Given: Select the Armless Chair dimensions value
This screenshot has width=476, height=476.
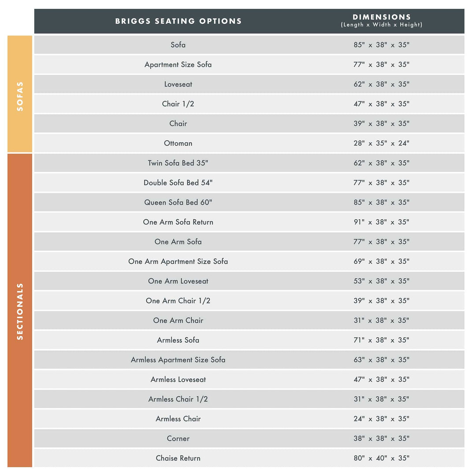Looking at the screenshot, I should 381,419.
